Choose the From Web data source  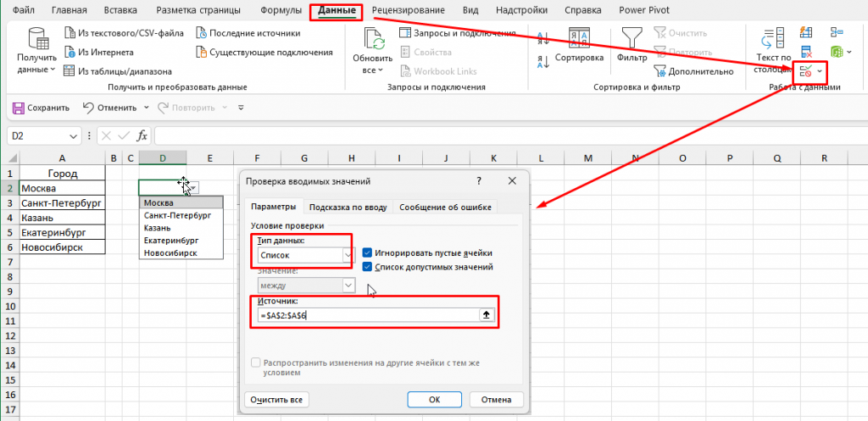click(x=98, y=52)
